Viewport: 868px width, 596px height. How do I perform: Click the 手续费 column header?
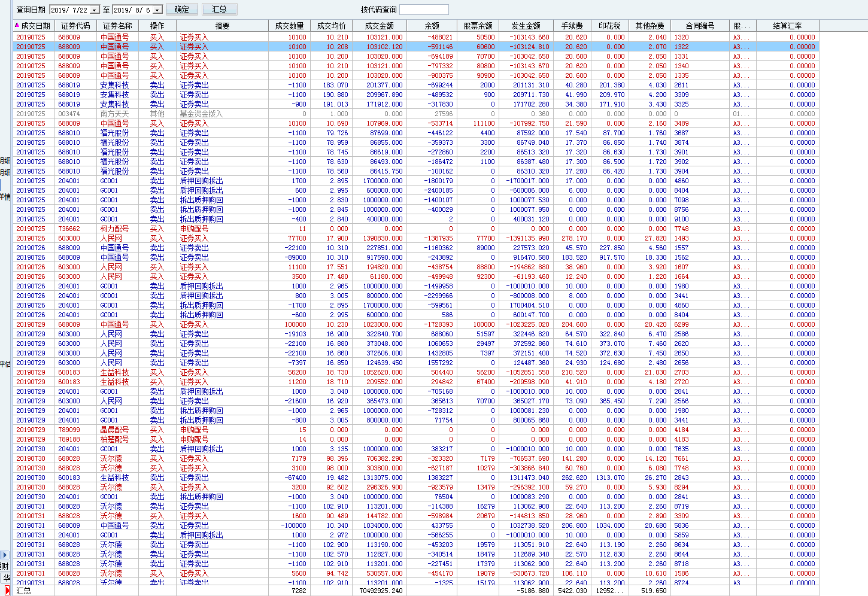(572, 26)
